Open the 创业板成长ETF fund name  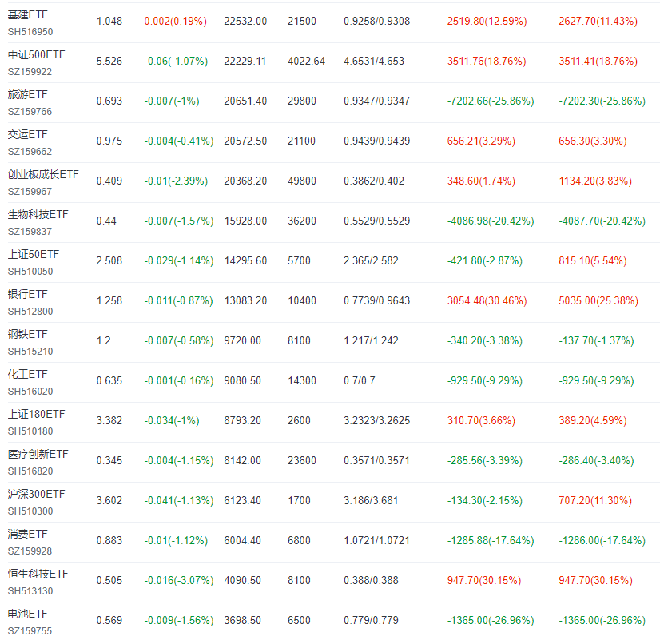point(43,175)
